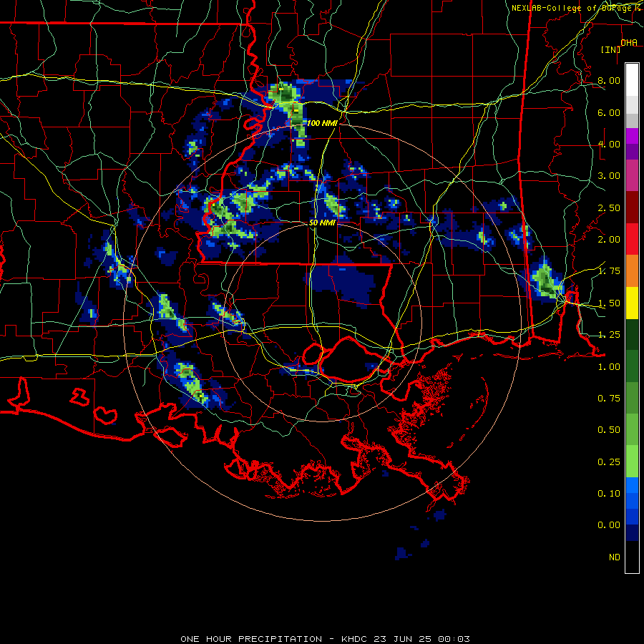Click the 50 NMI range ring label
This screenshot has width=644, height=644.
[322, 223]
